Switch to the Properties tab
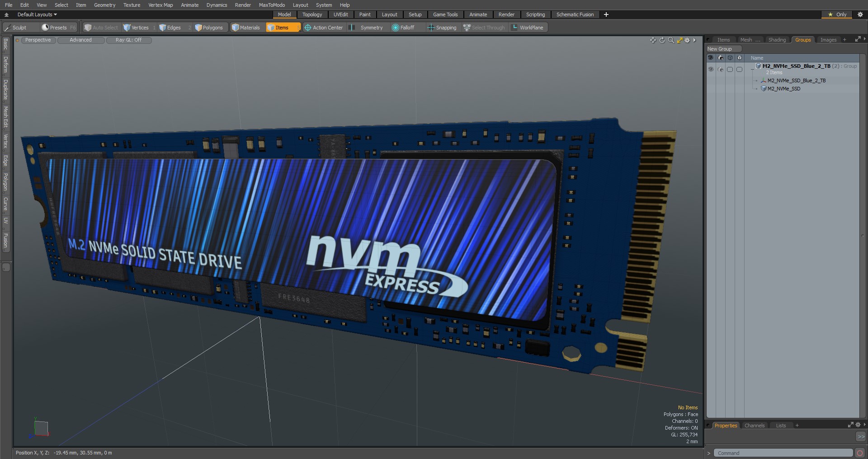Viewport: 868px width, 459px height. (x=726, y=426)
